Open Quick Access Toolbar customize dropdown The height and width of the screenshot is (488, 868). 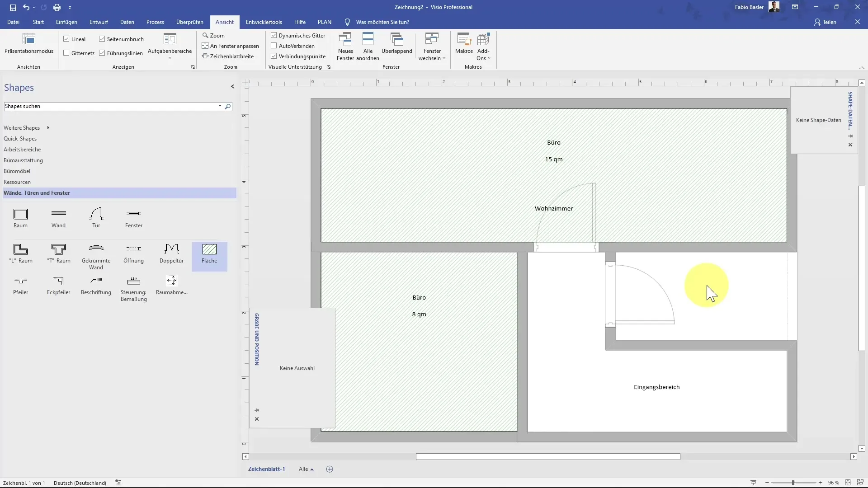coord(70,8)
